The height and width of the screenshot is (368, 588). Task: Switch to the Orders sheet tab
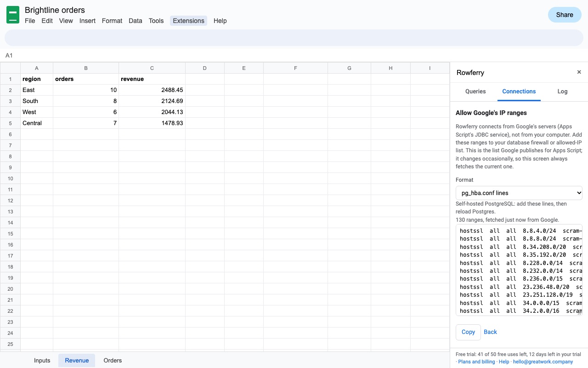click(x=113, y=361)
